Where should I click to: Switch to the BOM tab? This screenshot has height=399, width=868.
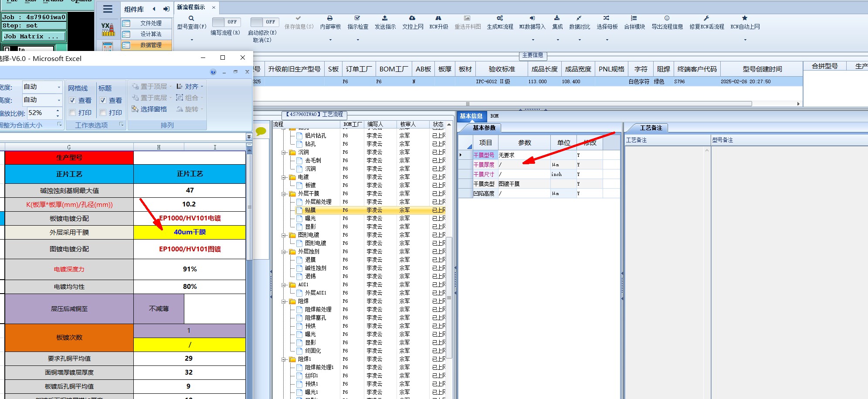pos(495,116)
